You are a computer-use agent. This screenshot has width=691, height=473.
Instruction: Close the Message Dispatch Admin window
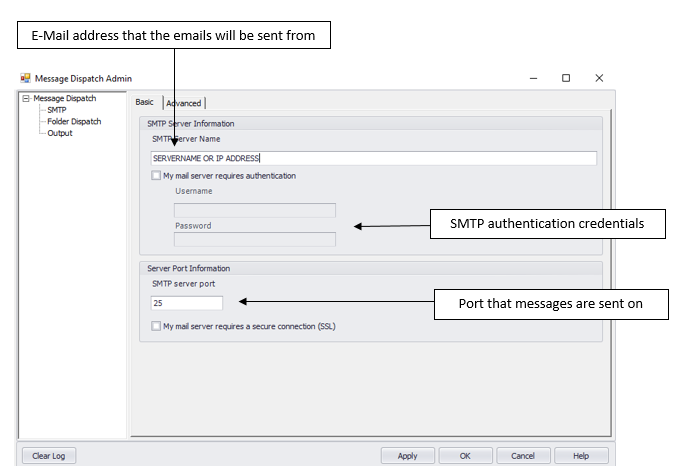[599, 78]
